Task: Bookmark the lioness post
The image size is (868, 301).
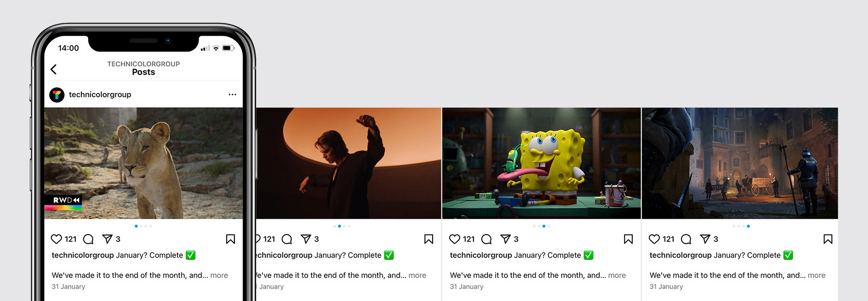Action: click(231, 239)
